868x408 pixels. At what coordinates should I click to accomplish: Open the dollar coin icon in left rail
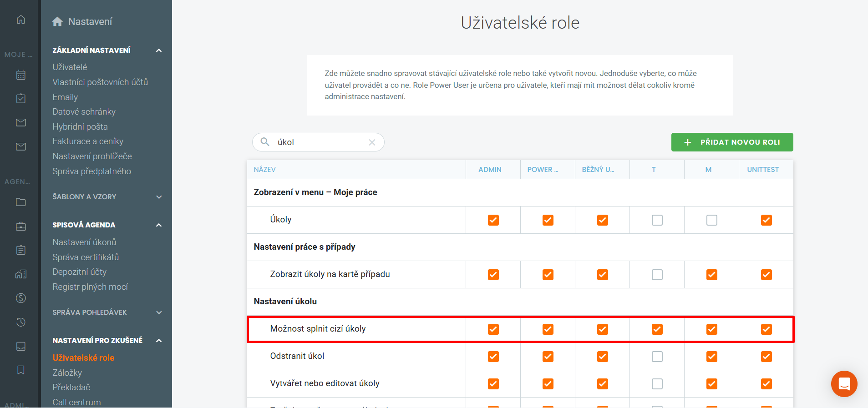(21, 298)
